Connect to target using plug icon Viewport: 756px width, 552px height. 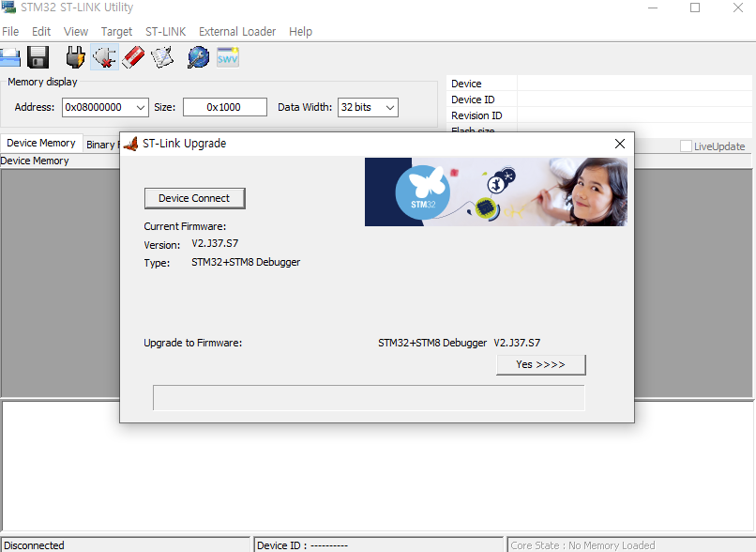(75, 57)
